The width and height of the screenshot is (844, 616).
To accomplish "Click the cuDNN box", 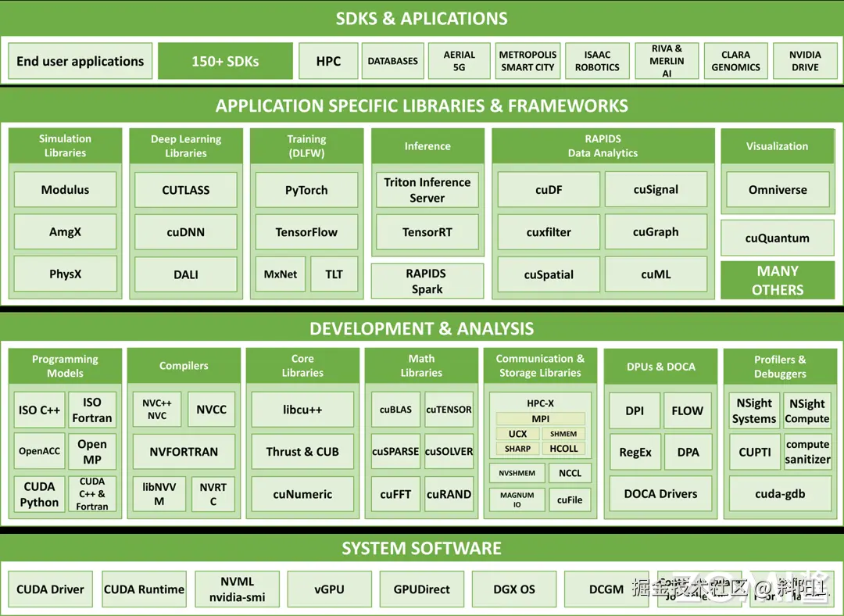I will pyautogui.click(x=186, y=232).
